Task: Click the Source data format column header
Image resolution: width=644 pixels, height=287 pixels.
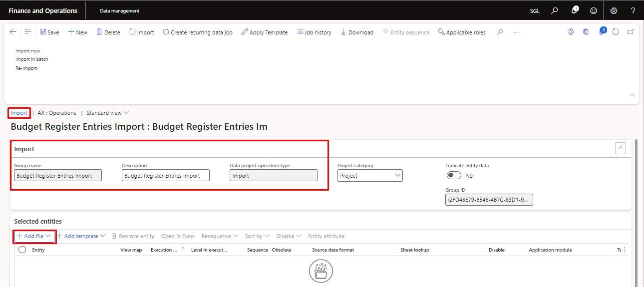Action: [333, 250]
